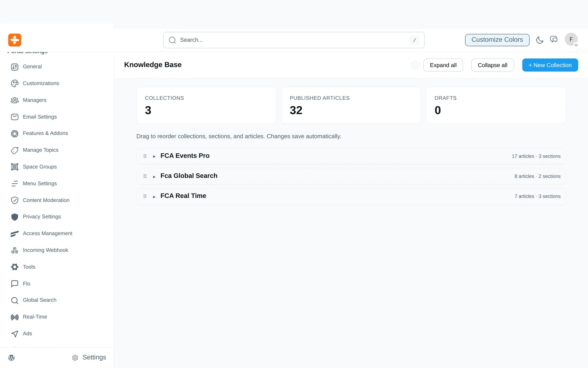The height and width of the screenshot is (368, 588).
Task: Click "7 articles · 3 sections" text
Action: [x=538, y=197]
